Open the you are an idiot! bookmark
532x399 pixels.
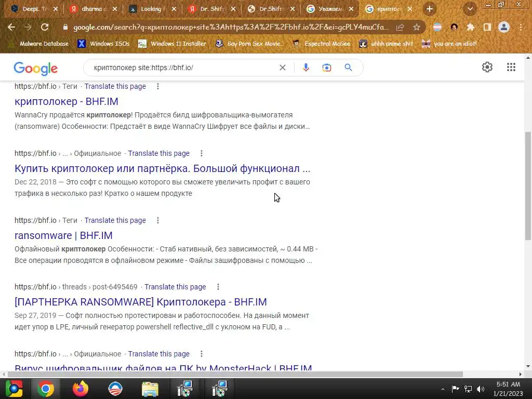click(x=449, y=44)
